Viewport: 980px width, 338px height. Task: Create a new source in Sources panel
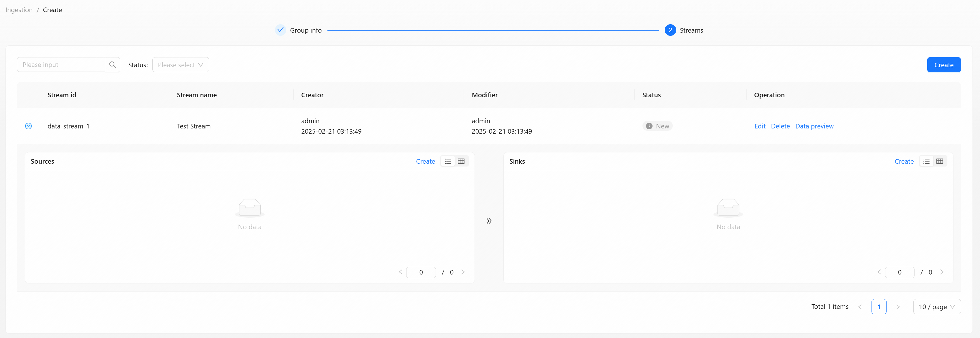[x=425, y=161]
